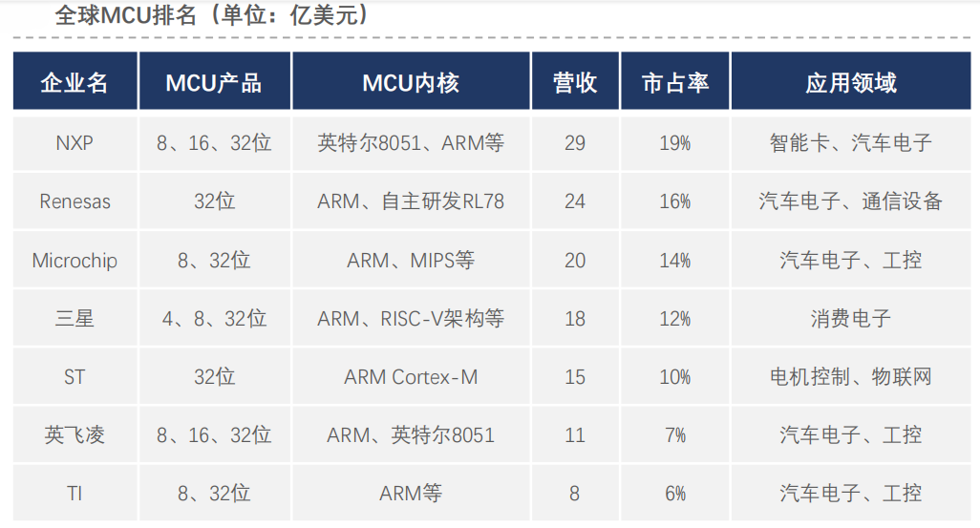Click the TI company cell

(75, 493)
